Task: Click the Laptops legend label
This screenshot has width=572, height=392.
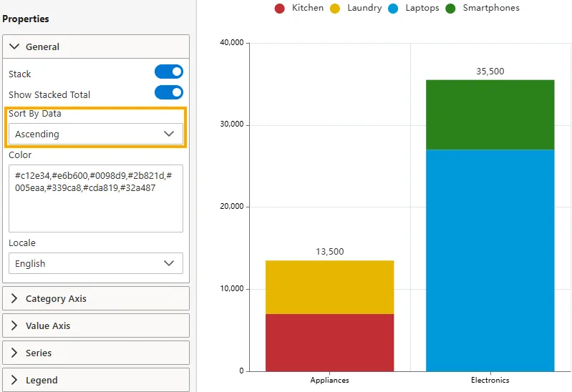Action: coord(422,9)
